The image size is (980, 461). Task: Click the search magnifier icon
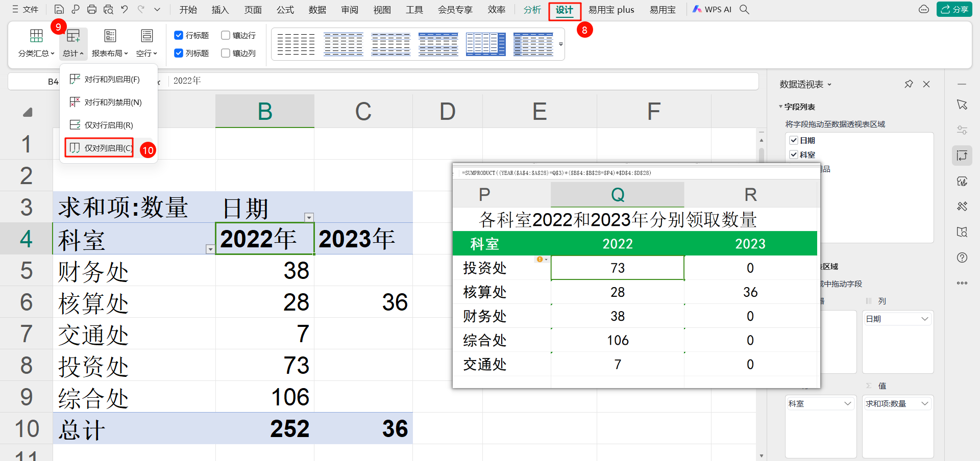pyautogui.click(x=745, y=10)
